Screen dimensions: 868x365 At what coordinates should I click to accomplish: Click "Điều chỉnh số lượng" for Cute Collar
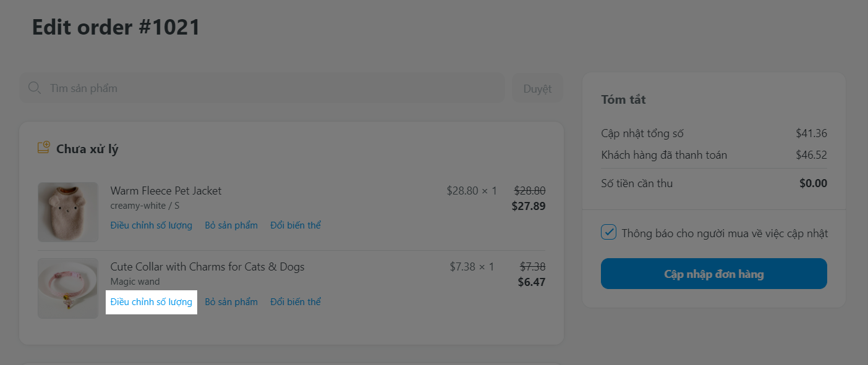point(151,302)
